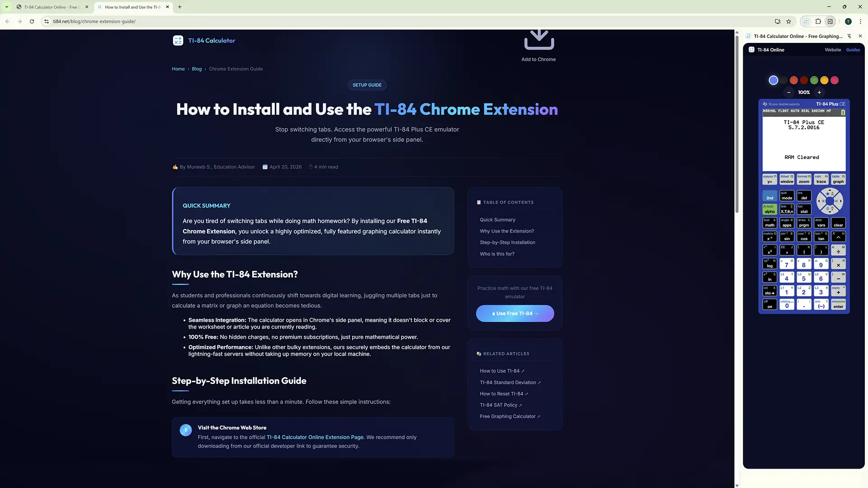Open the TI-84 Standard Deviation article
The width and height of the screenshot is (868, 488).
pos(510,383)
